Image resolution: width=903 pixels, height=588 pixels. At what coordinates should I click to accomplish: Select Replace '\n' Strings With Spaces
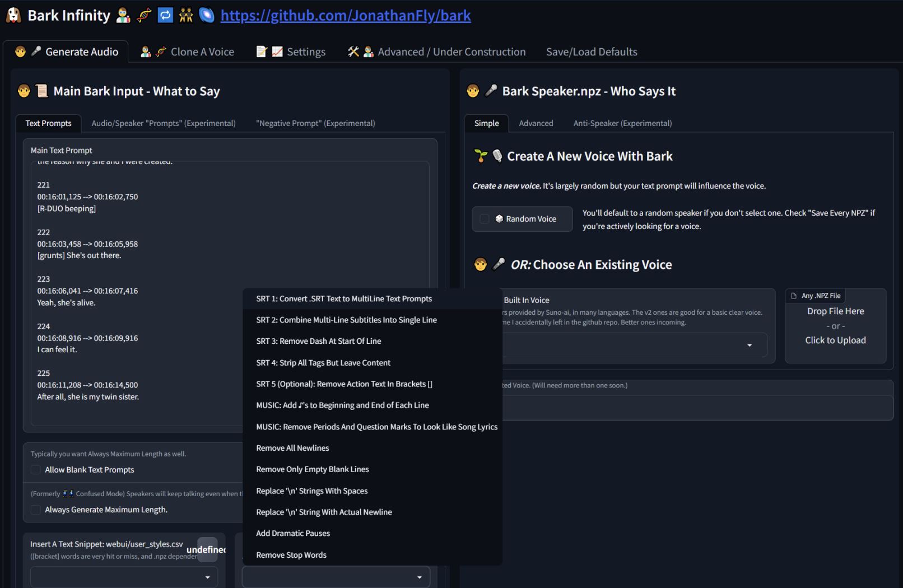(x=372, y=491)
